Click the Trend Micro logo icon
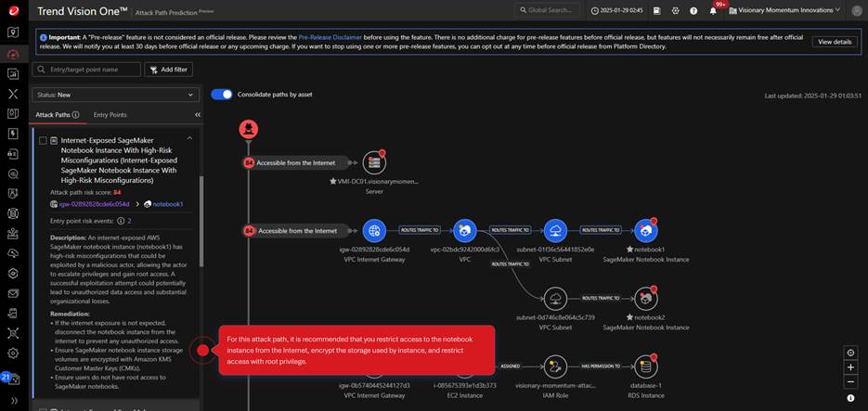 (x=13, y=10)
